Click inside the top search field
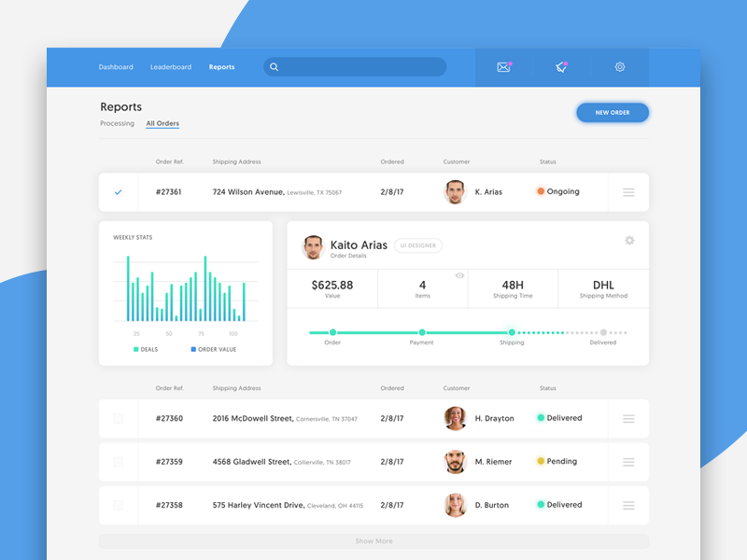This screenshot has width=747, height=560. tap(362, 67)
